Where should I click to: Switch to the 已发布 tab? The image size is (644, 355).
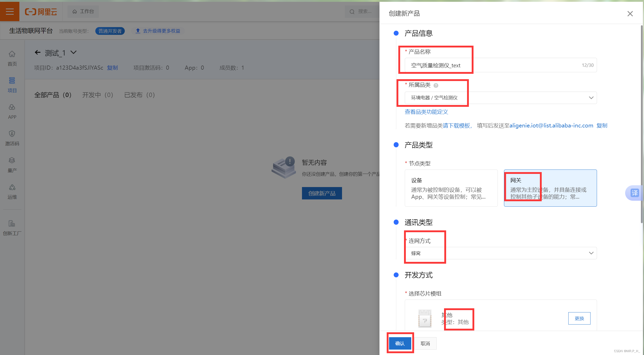pos(139,95)
